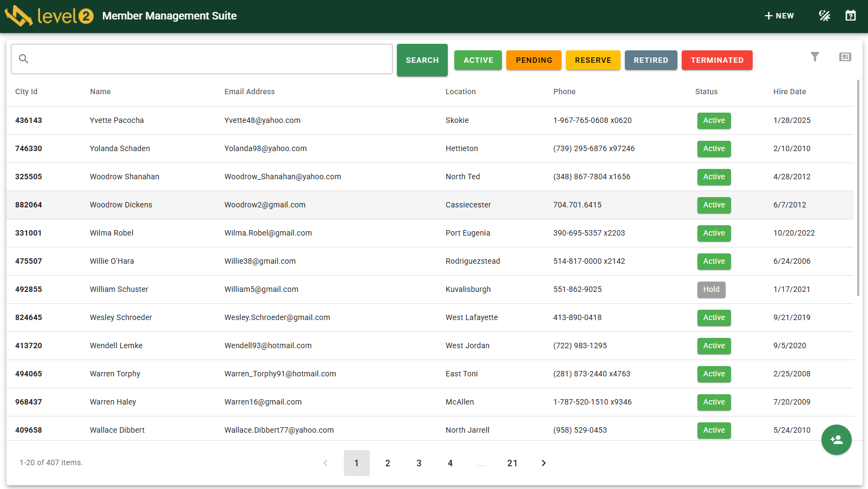Select City Id 824645
This screenshot has width=868, height=489.
coord(29,317)
